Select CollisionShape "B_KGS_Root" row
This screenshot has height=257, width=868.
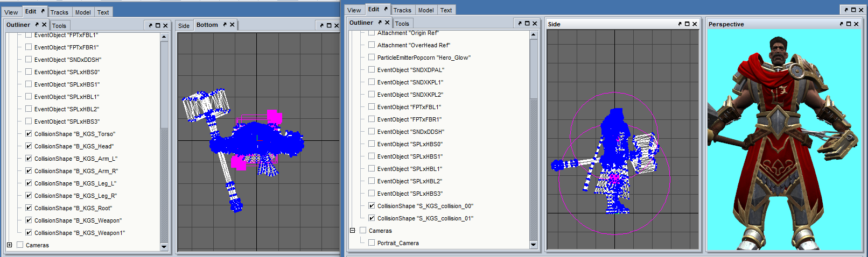coord(73,208)
